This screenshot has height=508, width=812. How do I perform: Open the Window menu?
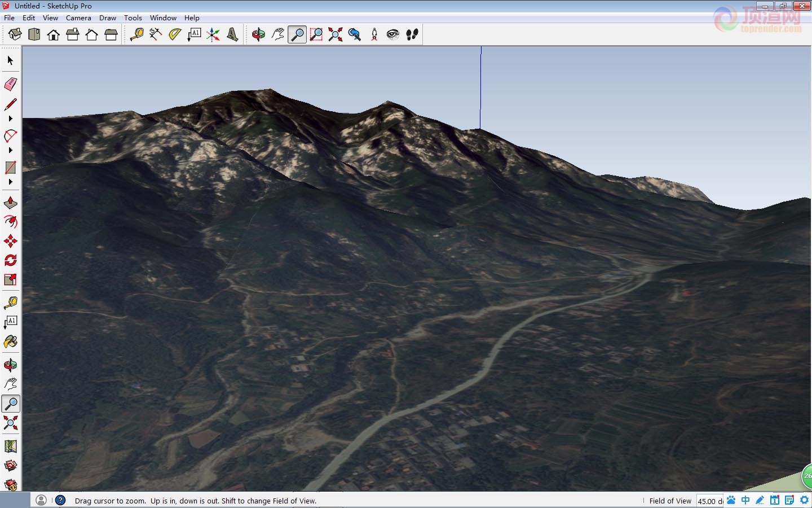tap(163, 17)
